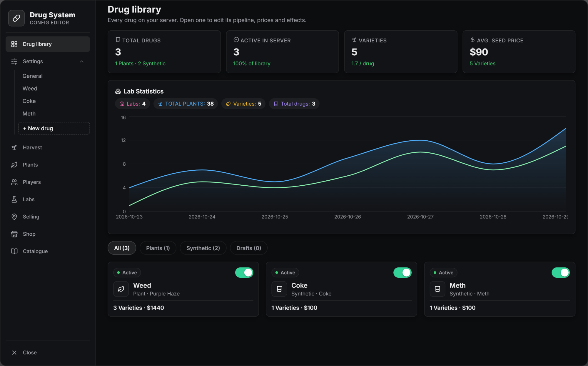Click the Lab Statistics header icon
The image size is (588, 366).
pyautogui.click(x=118, y=91)
